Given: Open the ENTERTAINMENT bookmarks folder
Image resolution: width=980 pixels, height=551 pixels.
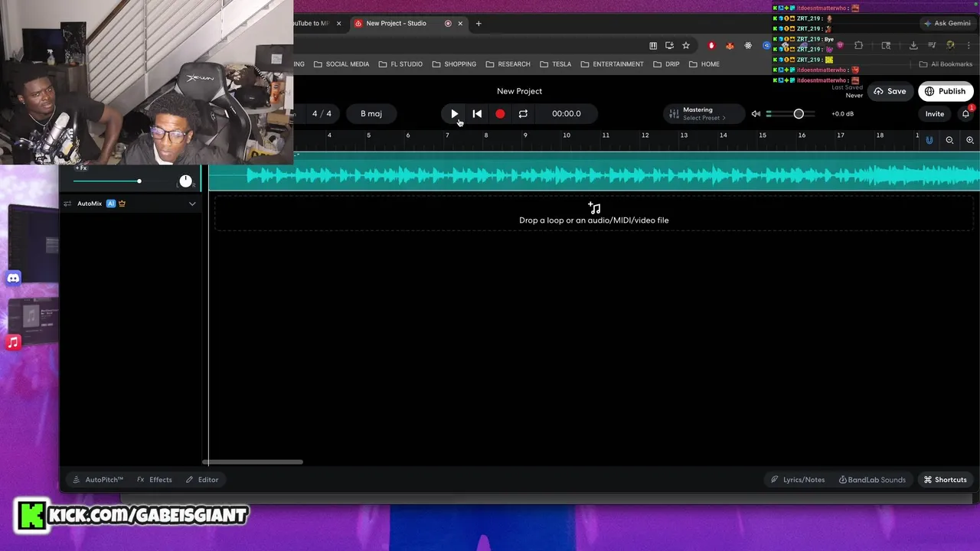Looking at the screenshot, I should (x=612, y=64).
